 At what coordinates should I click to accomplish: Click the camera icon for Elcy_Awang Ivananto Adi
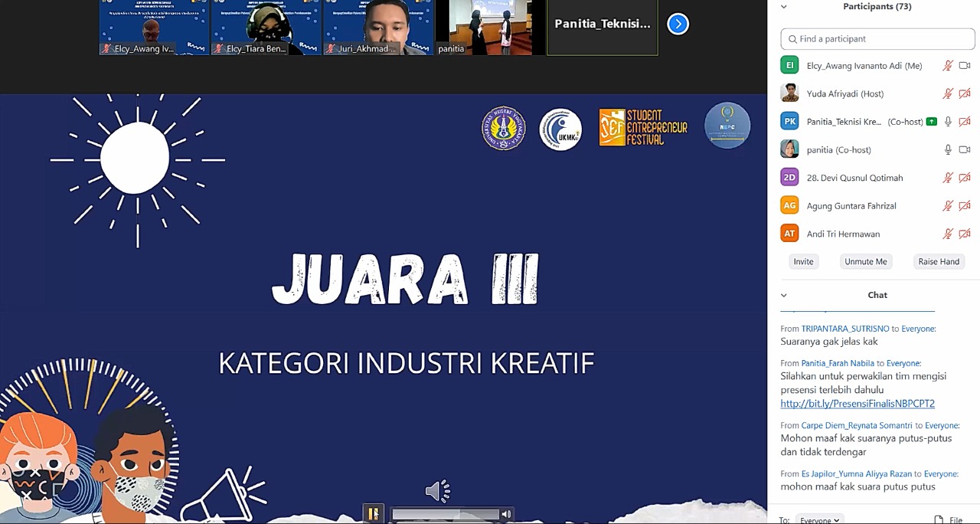(x=965, y=66)
